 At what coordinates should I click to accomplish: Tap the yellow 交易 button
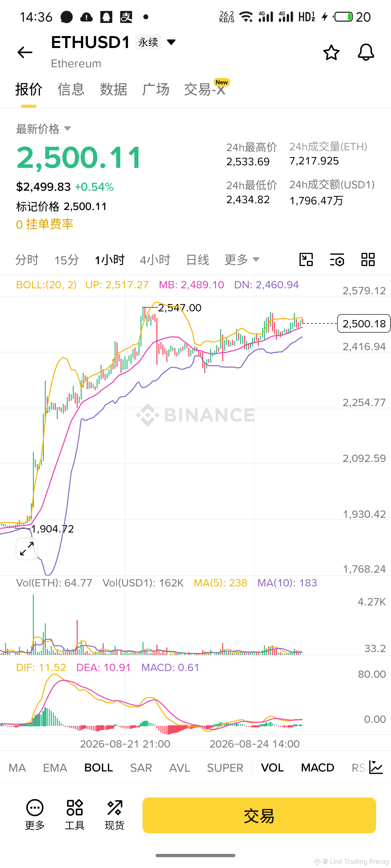(259, 815)
